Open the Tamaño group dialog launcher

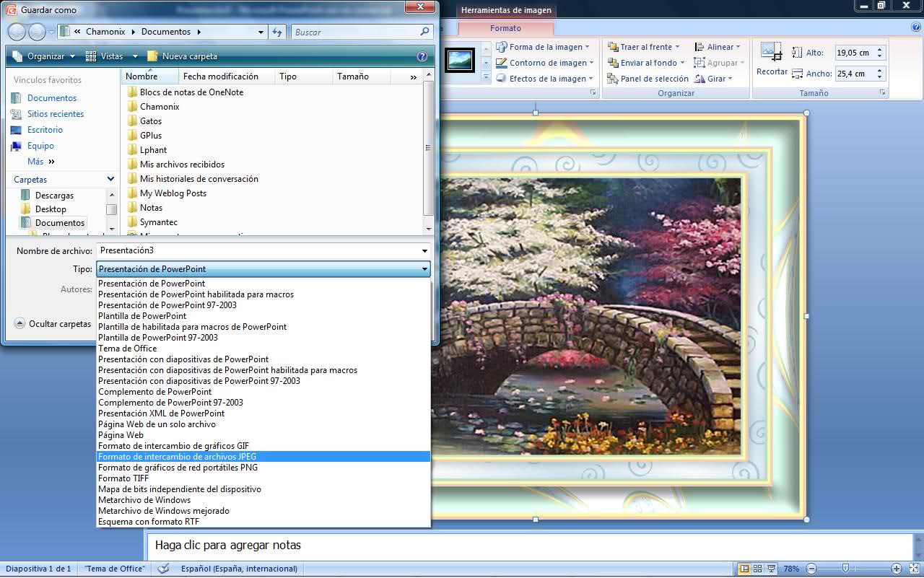[x=882, y=93]
